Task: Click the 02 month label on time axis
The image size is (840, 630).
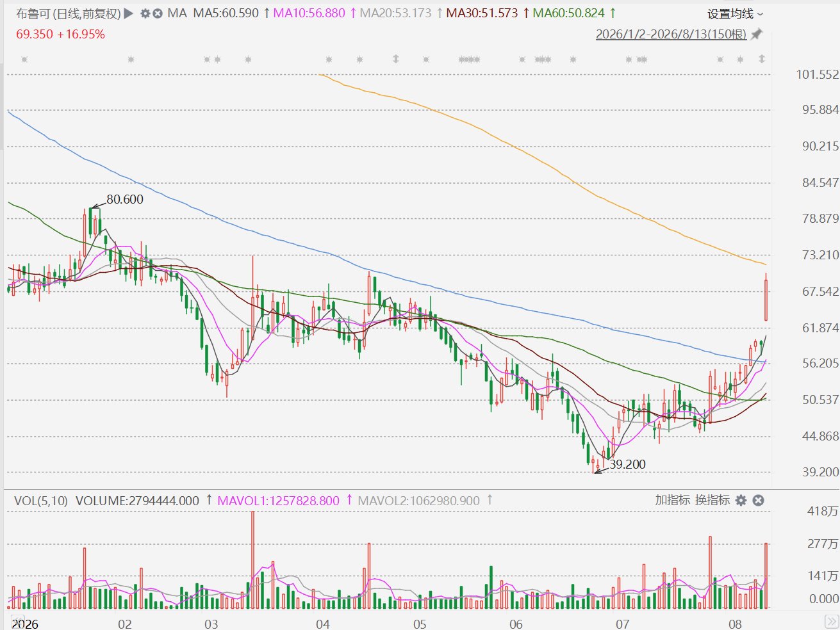Action: click(x=125, y=624)
